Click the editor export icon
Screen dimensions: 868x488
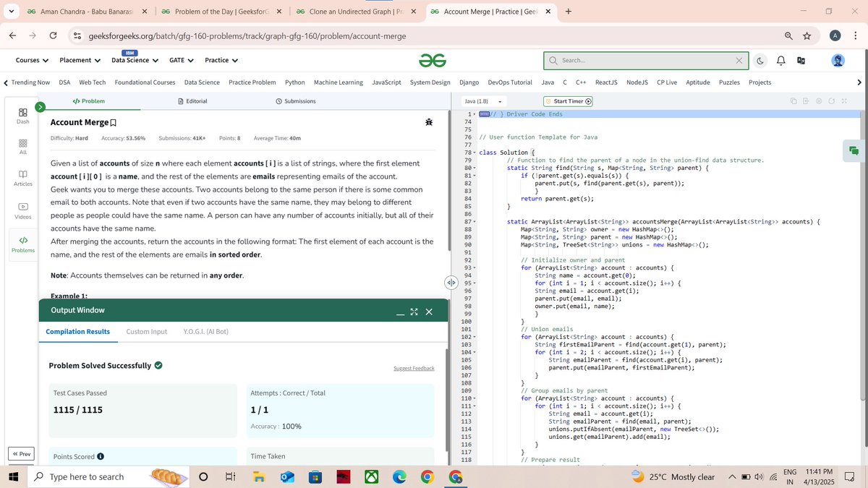[806, 101]
